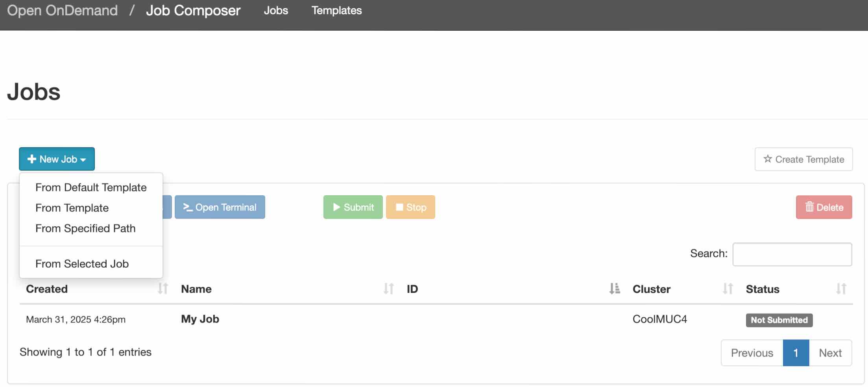Image resolution: width=868 pixels, height=387 pixels.
Task: Select From Template in dropdown menu
Action: point(72,208)
